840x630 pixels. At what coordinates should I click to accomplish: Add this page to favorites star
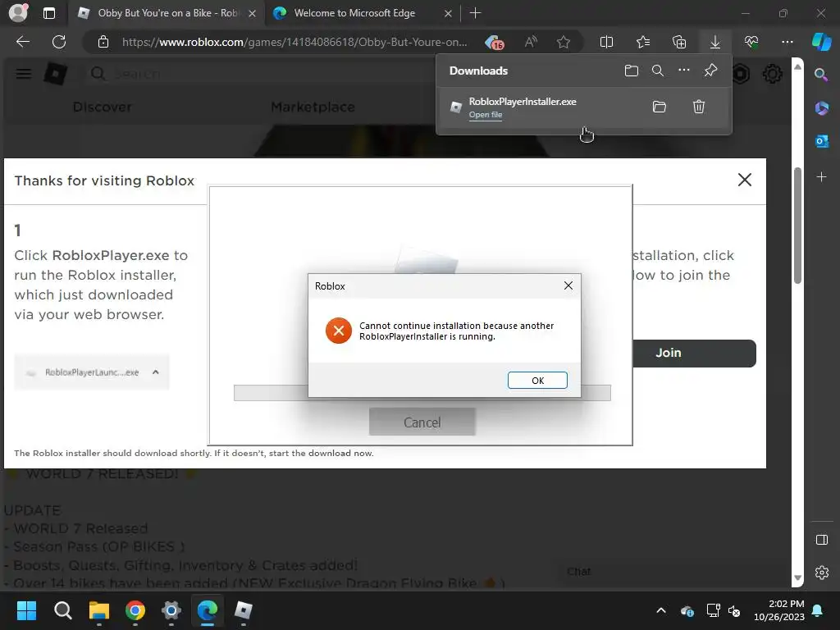(x=563, y=42)
